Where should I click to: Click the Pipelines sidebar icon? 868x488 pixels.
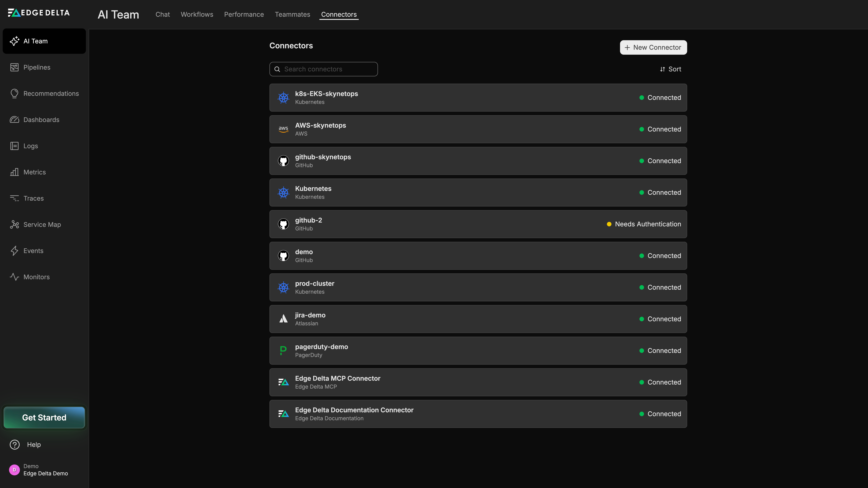14,67
